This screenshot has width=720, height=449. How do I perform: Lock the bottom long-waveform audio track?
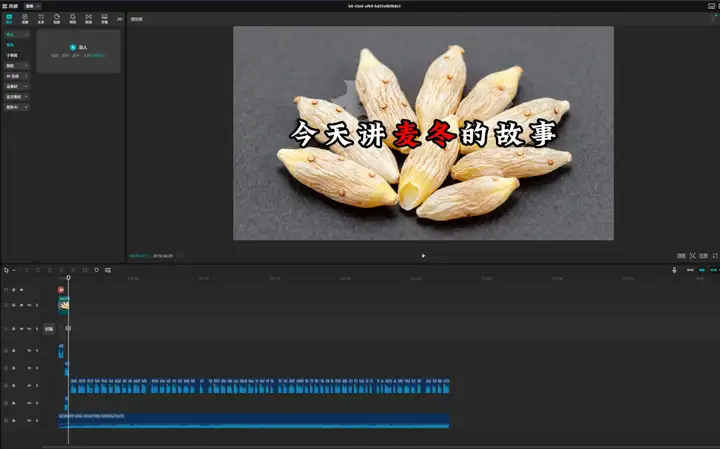coord(13,421)
